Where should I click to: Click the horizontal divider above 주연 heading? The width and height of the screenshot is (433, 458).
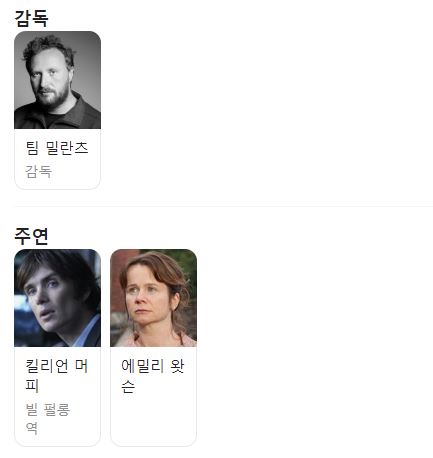click(x=224, y=206)
